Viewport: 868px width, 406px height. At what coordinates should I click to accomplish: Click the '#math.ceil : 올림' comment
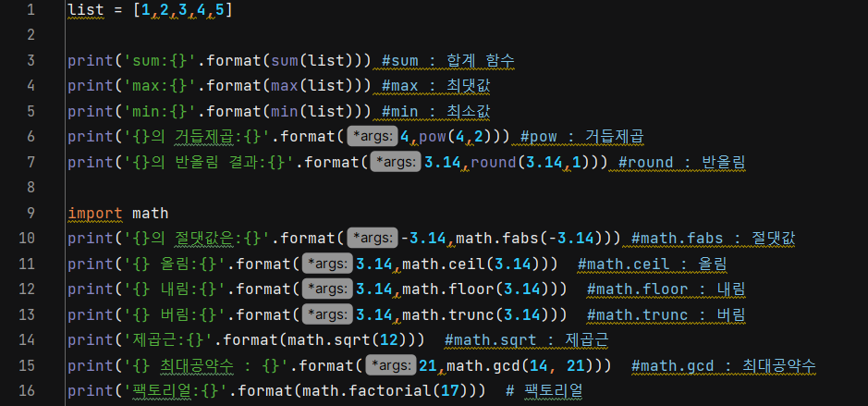652,265
